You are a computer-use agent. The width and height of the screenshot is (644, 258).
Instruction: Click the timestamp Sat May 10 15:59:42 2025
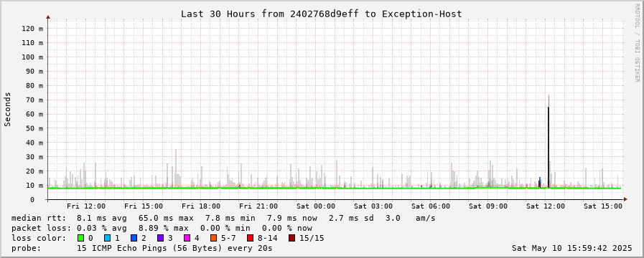click(x=571, y=248)
